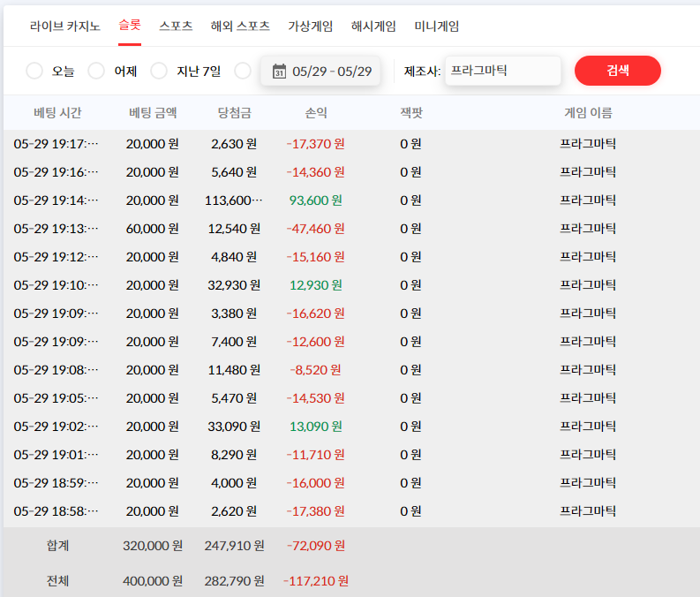
Task: Click the 제조사 input field with 프라그마틱
Action: pos(502,71)
